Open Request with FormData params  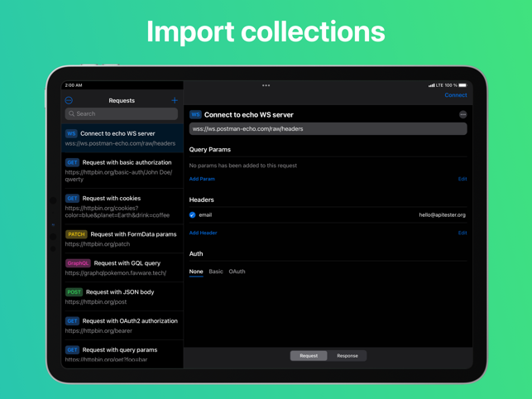pyautogui.click(x=122, y=238)
